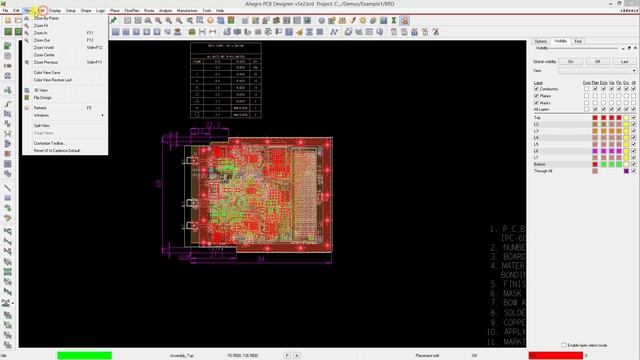This screenshot has height=360, width=640.
Task: Toggle the L2 layer All visibility checkbox
Action: coord(633,124)
